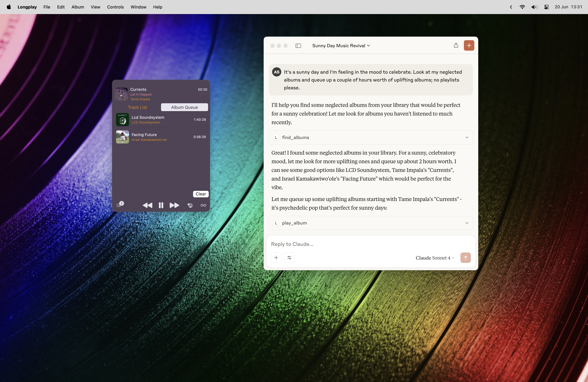Switch to the Track List tab
The image size is (588, 382).
(137, 107)
